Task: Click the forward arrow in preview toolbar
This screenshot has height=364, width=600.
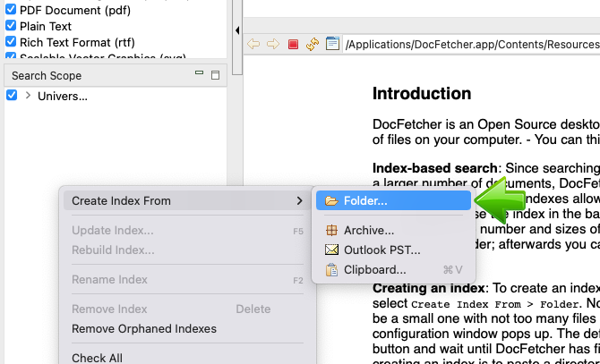Action: pyautogui.click(x=273, y=44)
